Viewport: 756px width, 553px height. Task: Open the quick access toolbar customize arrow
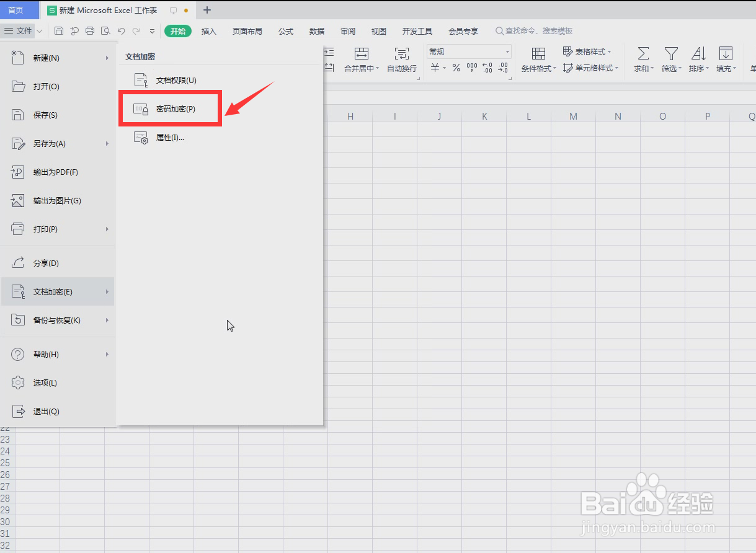(x=152, y=32)
